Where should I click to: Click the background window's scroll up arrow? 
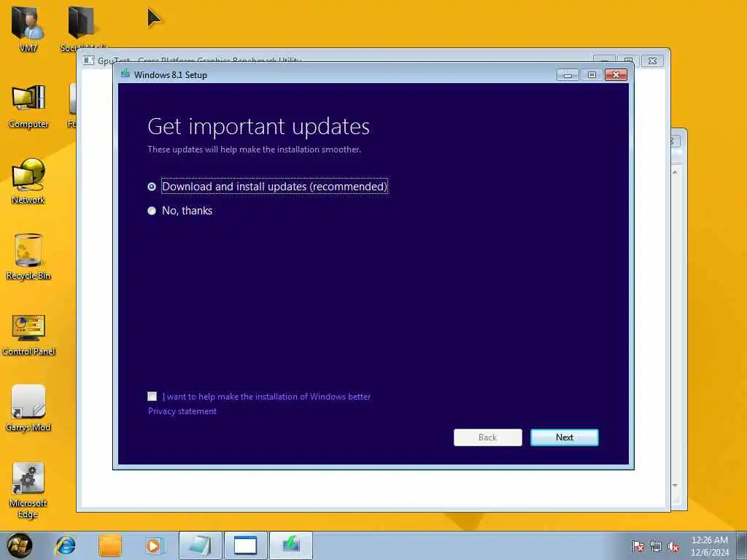675,172
